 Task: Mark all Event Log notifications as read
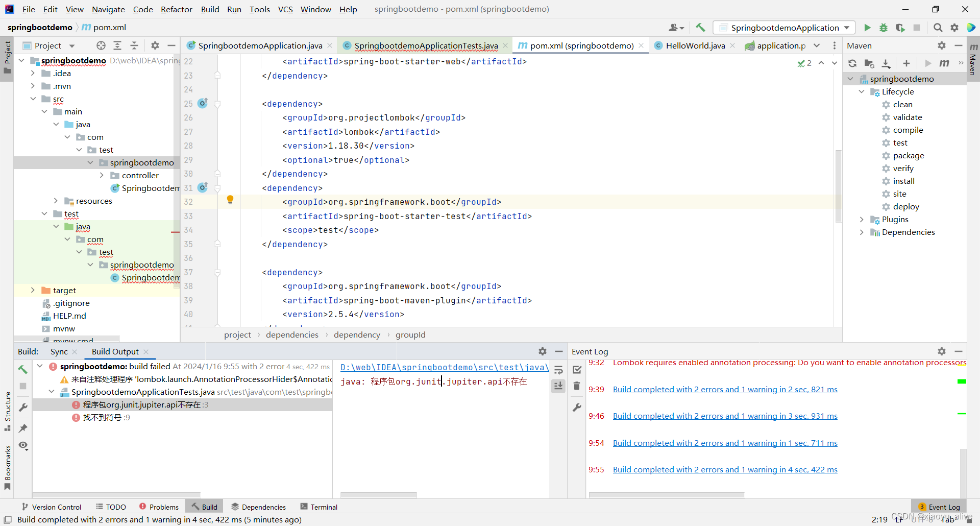click(577, 370)
